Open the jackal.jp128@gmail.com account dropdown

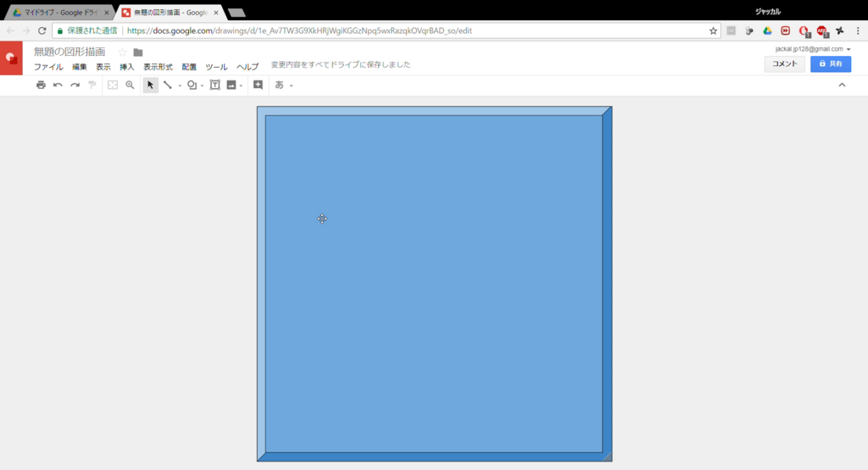(x=813, y=49)
